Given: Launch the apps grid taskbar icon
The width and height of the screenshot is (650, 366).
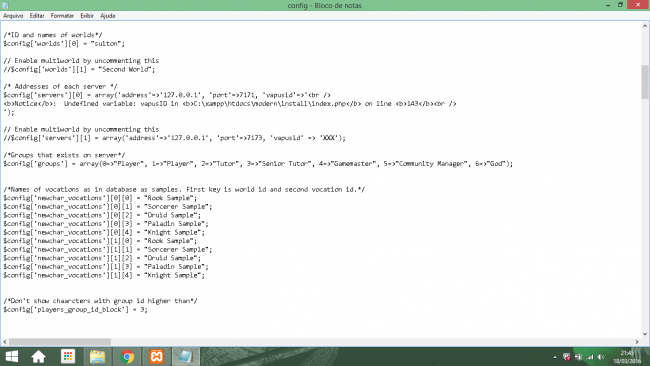Looking at the screenshot, I should 68,356.
